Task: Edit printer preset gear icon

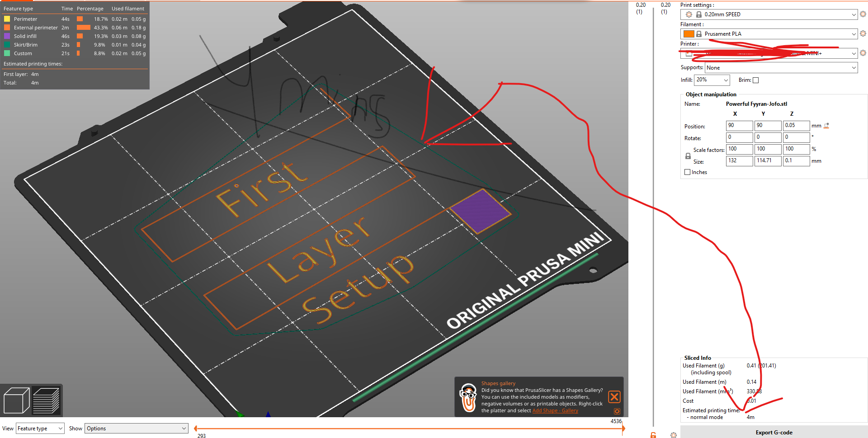Action: (x=863, y=53)
